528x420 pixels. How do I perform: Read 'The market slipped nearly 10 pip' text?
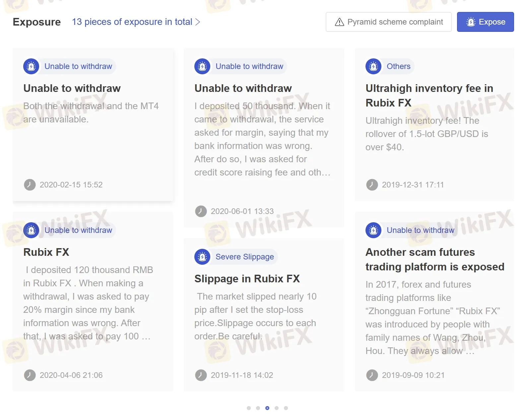point(255,316)
